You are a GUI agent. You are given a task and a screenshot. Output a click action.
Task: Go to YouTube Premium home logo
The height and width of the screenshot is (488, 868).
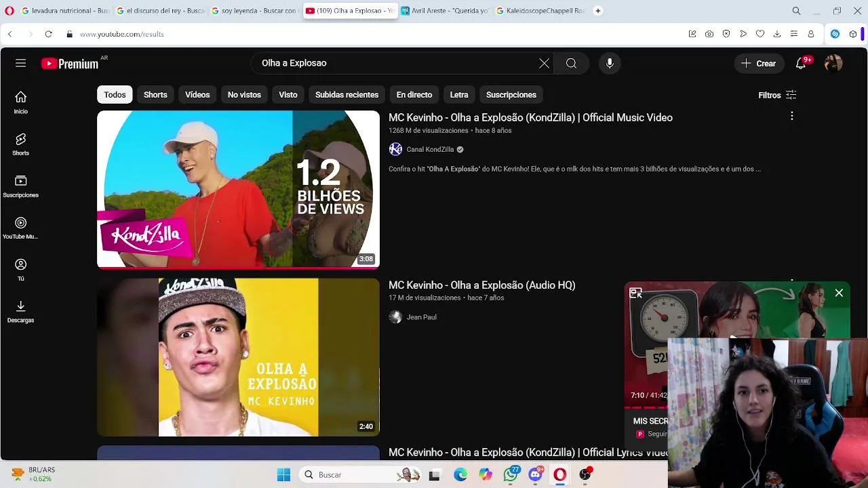pyautogui.click(x=70, y=64)
